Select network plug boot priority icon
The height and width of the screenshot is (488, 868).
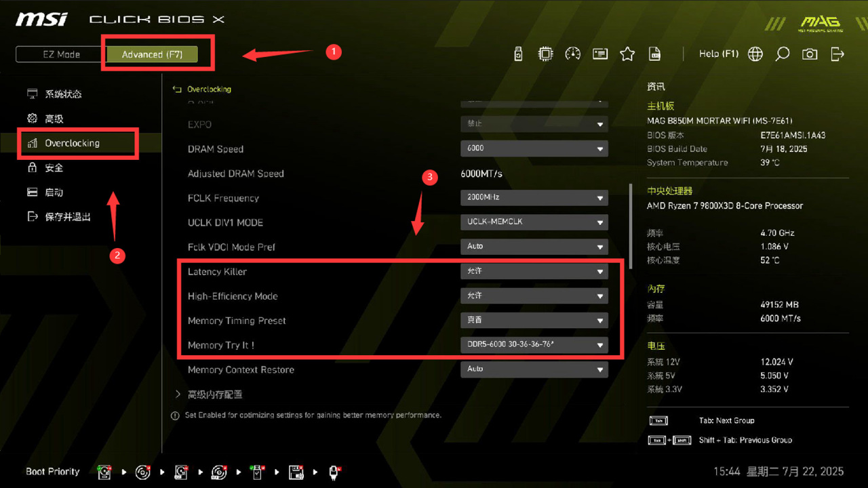[x=334, y=472]
